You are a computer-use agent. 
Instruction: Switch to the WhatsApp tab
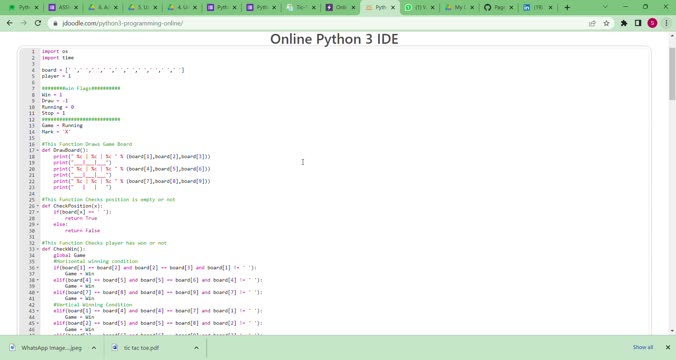[418, 7]
